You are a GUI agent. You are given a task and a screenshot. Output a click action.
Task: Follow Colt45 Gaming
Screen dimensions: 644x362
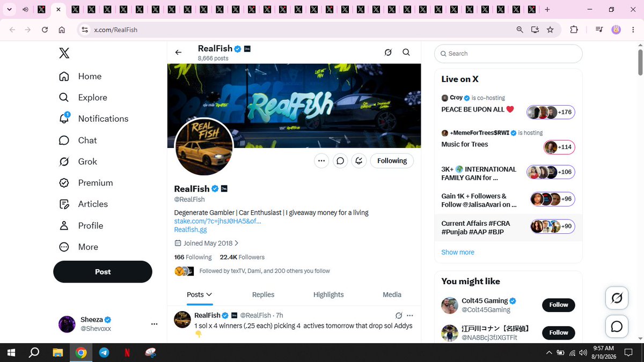click(559, 305)
